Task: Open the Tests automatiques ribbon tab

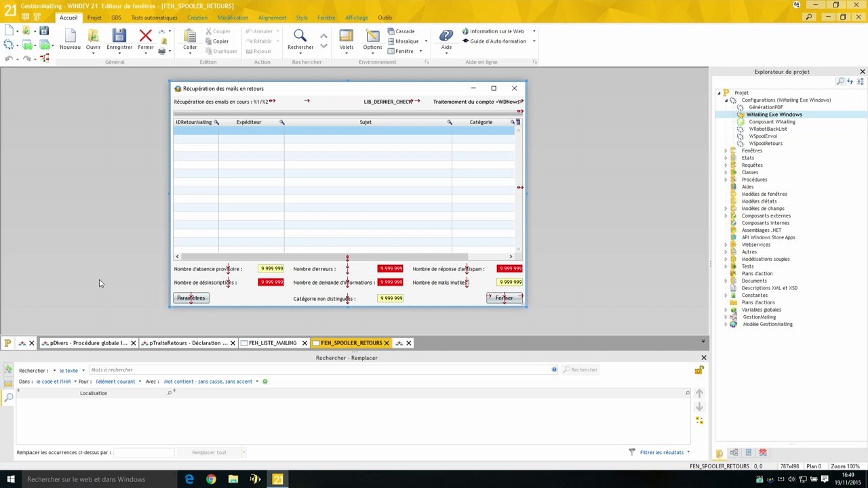Action: (154, 18)
